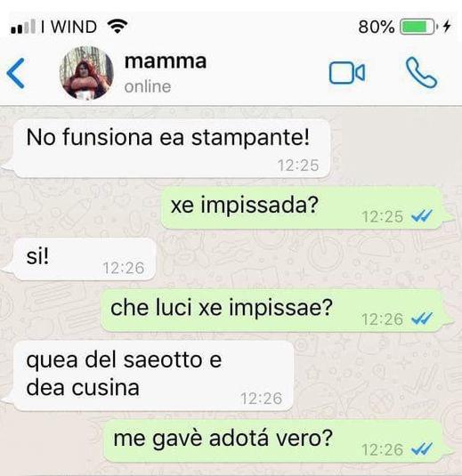The width and height of the screenshot is (462, 476).
Task: Tap the charging bolt icon
Action: [x=446, y=27]
